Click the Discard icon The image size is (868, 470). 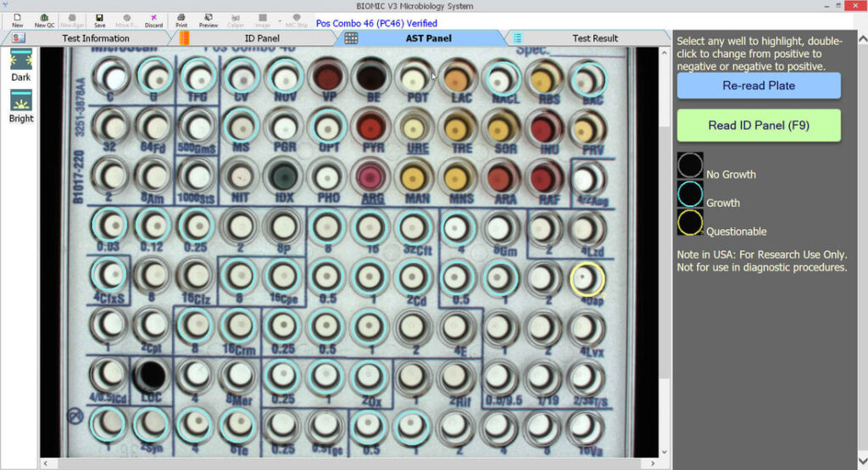(x=154, y=21)
